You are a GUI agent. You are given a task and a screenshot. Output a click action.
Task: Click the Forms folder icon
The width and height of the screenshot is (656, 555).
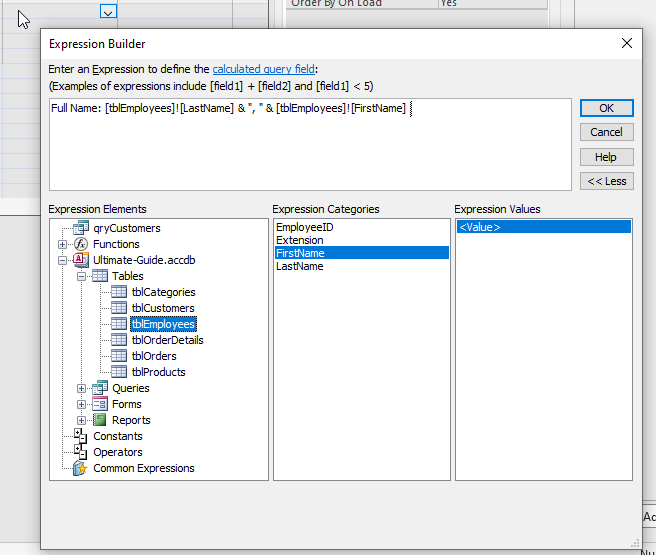100,404
